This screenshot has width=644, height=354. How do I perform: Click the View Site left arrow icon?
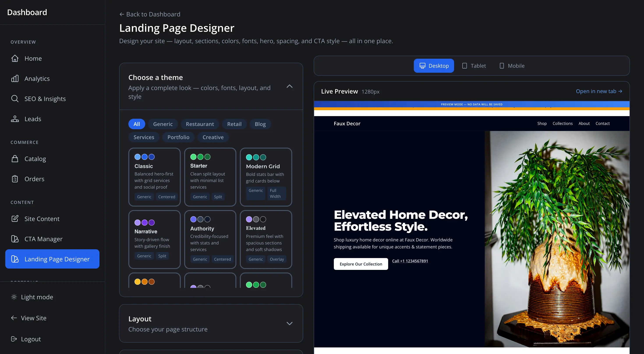(x=14, y=318)
